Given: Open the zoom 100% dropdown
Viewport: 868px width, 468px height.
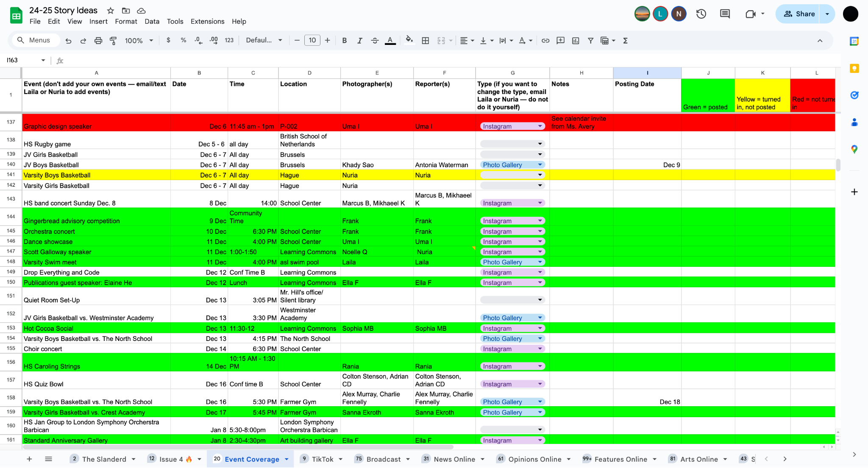Looking at the screenshot, I should click(x=139, y=41).
